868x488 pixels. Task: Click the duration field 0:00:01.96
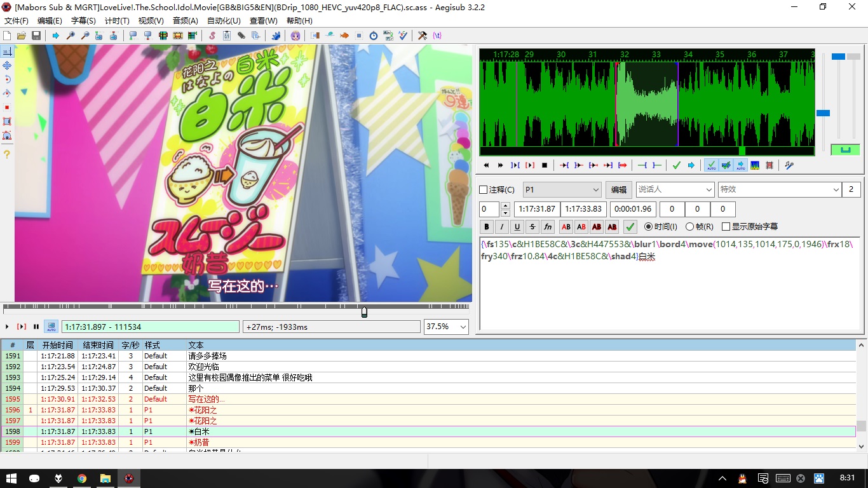point(633,209)
